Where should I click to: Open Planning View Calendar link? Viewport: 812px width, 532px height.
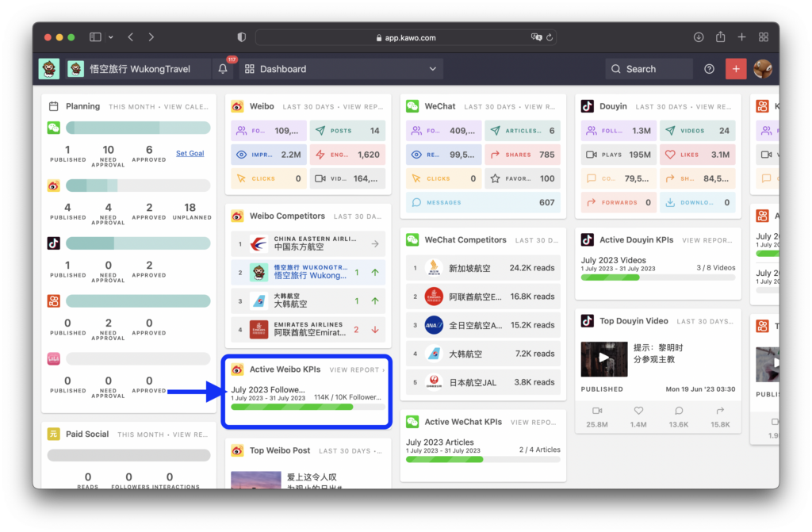tap(186, 107)
